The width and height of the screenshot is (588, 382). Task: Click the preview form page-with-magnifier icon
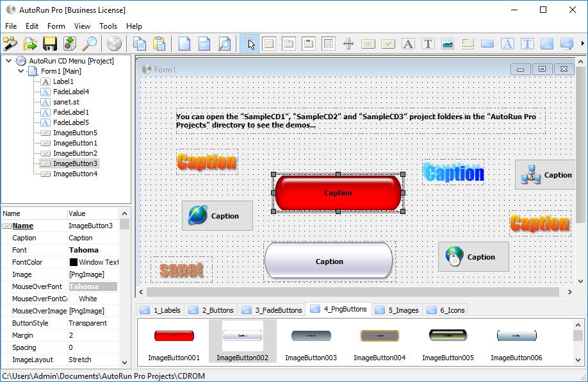224,44
